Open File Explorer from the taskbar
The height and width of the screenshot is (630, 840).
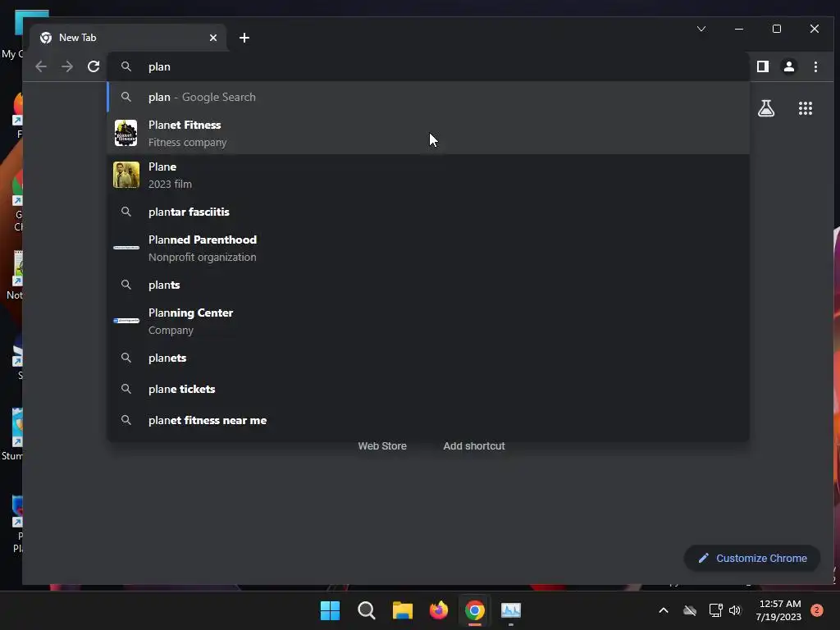[402, 610]
